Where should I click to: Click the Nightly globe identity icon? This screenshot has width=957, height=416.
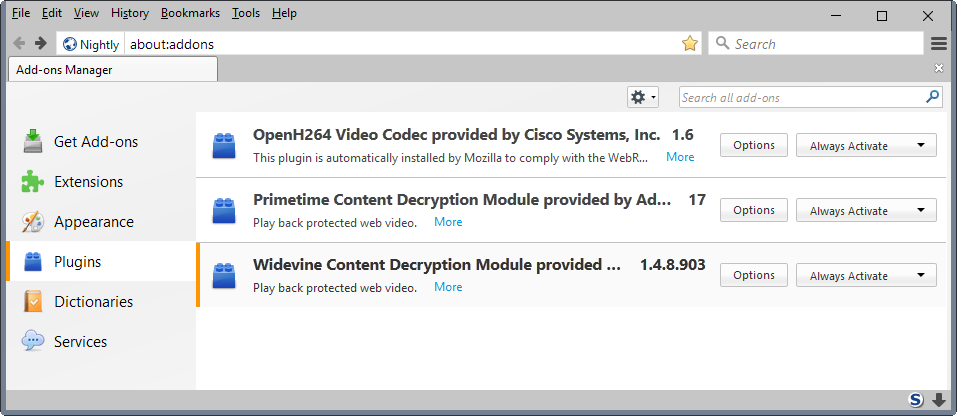[70, 44]
